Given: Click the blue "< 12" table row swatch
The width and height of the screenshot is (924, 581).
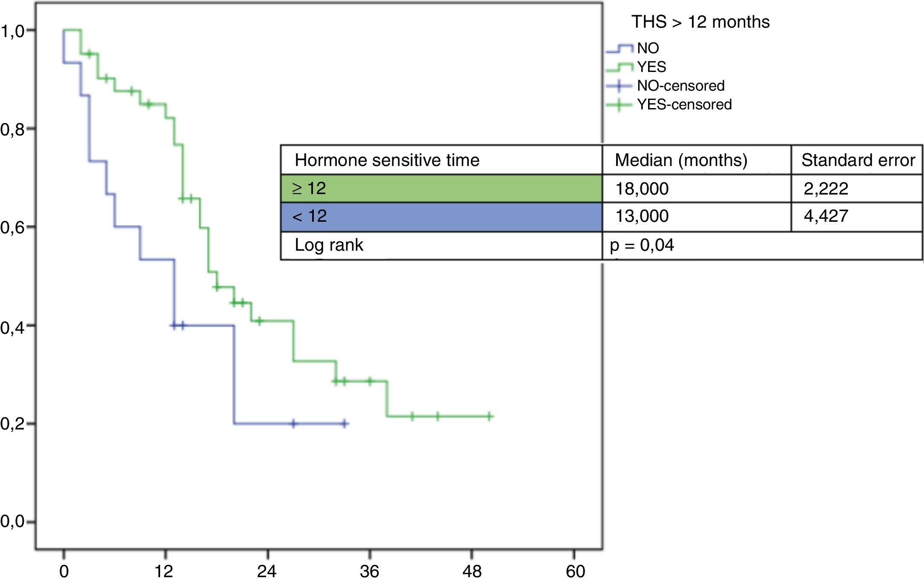Looking at the screenshot, I should click(x=441, y=217).
